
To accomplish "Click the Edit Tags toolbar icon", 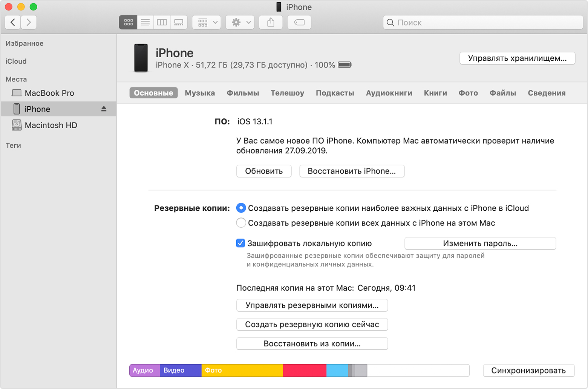I will [299, 23].
